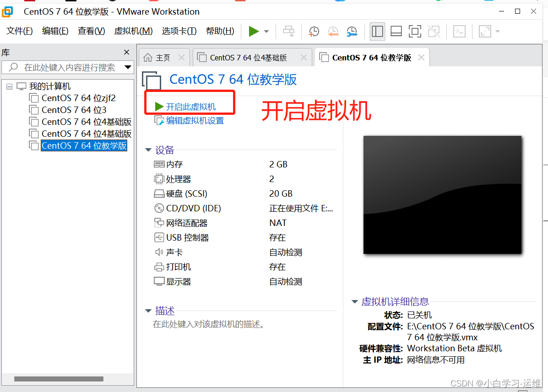Screen dimensions: 548x392
Task: Toggle the library sidebar view icon
Action: point(377,32)
